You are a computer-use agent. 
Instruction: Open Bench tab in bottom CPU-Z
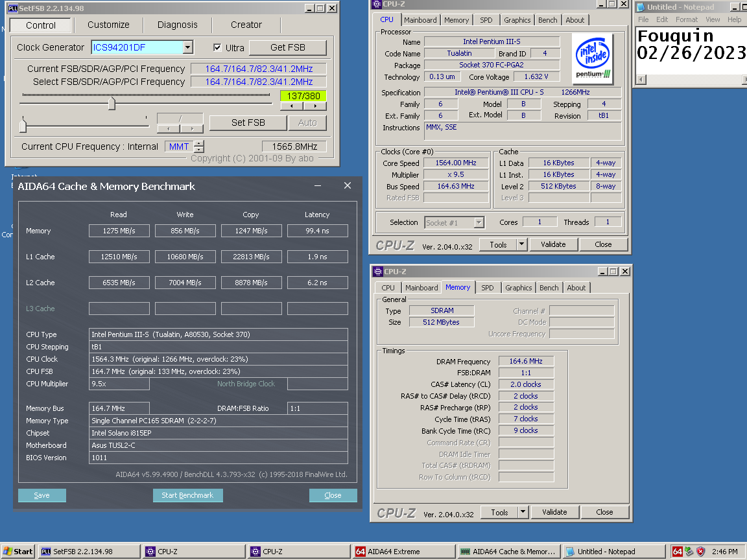[x=549, y=288]
